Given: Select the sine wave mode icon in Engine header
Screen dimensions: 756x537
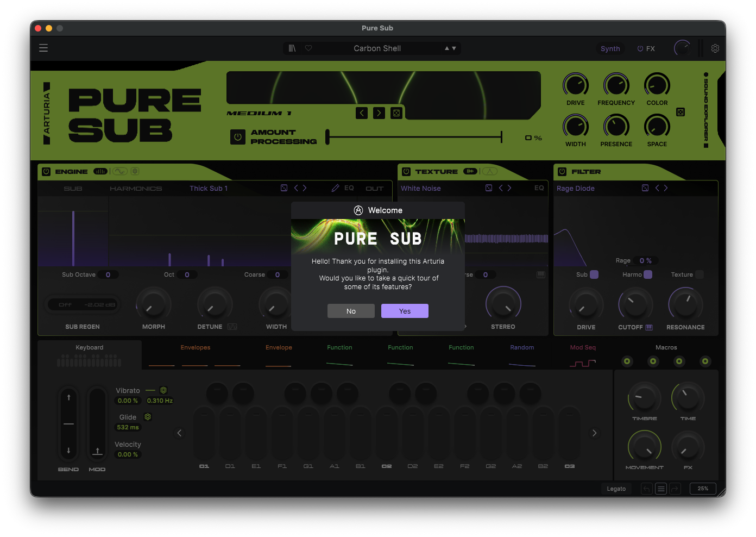Looking at the screenshot, I should pos(120,171).
